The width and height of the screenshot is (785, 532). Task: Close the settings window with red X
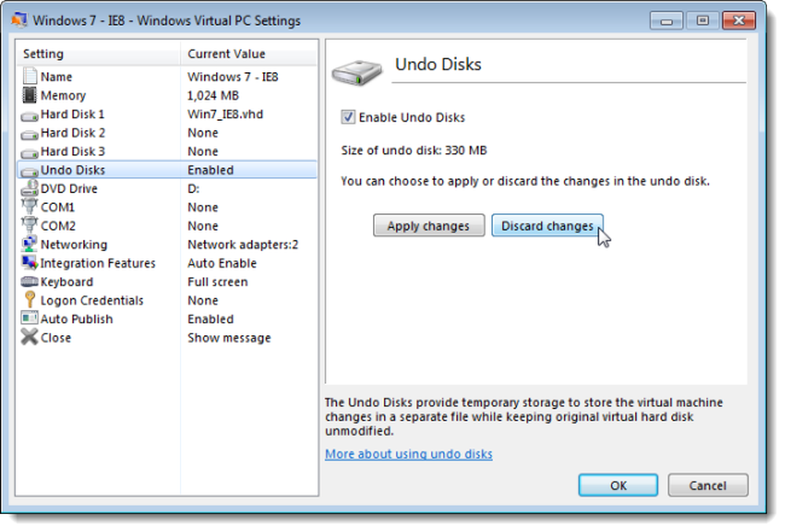739,20
